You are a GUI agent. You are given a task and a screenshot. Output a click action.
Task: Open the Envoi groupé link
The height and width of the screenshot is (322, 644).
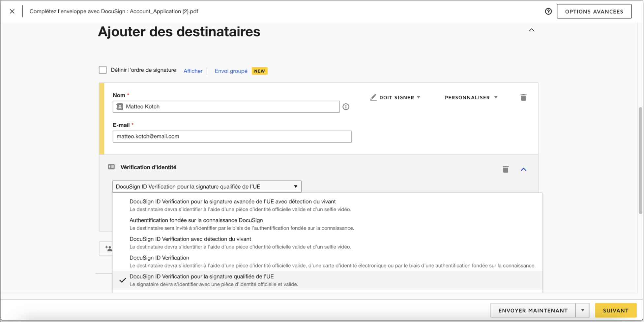(x=231, y=71)
